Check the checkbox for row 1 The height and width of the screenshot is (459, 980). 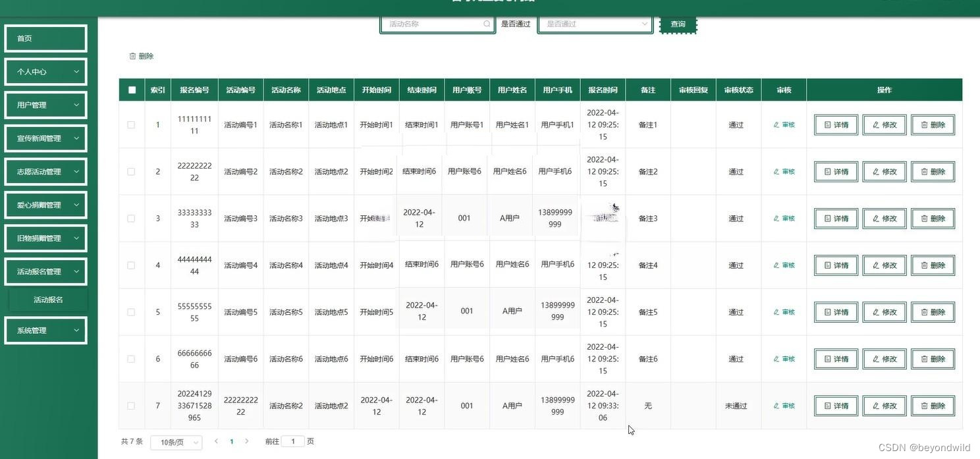pos(131,124)
